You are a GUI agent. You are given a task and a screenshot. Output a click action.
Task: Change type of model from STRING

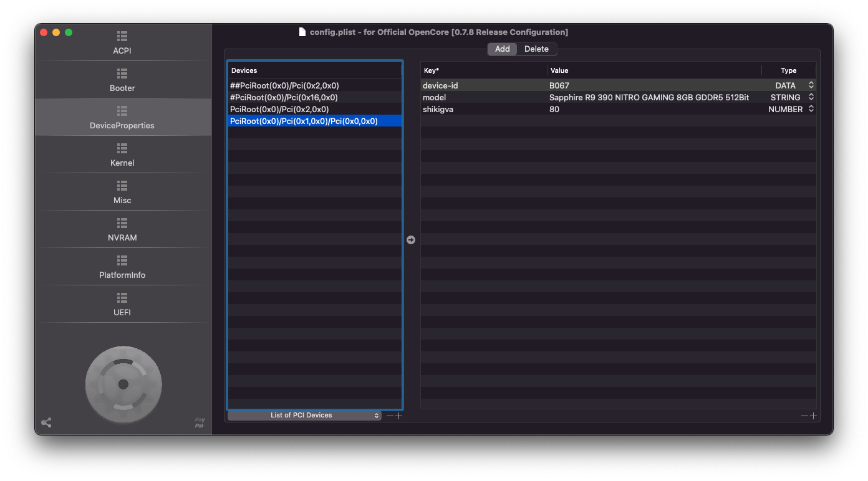811,97
